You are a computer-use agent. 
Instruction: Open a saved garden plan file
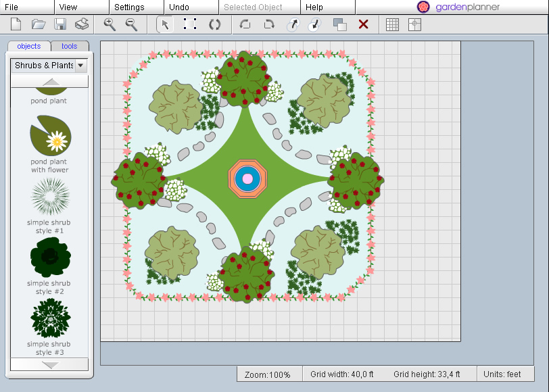point(38,24)
